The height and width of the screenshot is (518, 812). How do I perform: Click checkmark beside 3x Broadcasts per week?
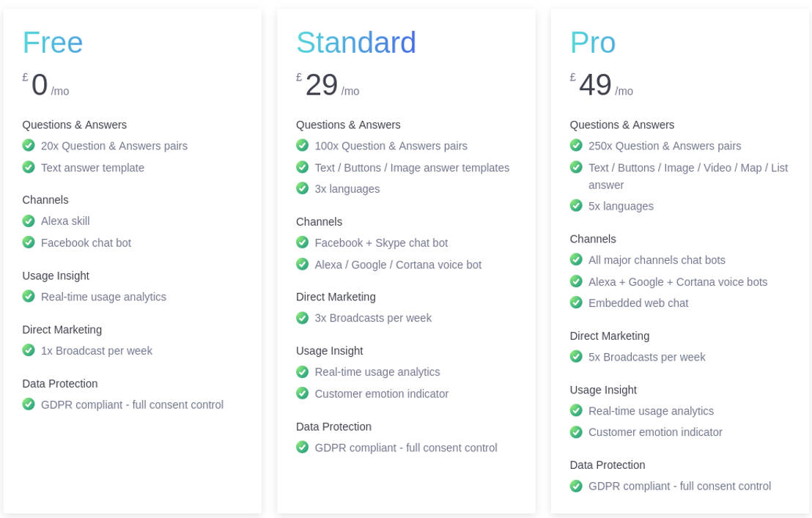(302, 317)
